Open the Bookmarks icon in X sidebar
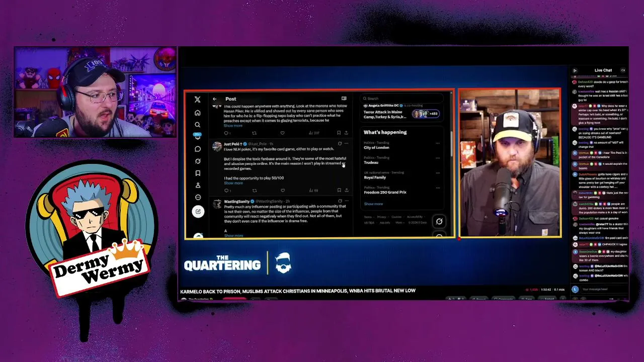644x362 pixels. (197, 173)
